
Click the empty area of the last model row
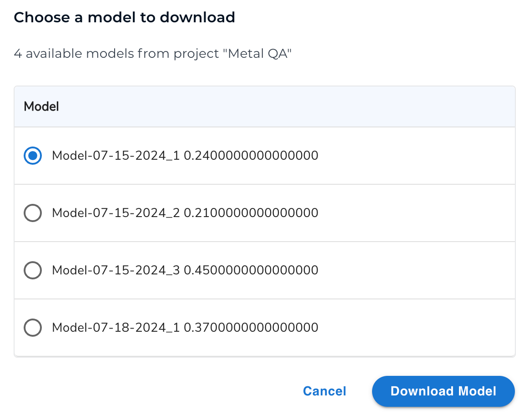(409, 328)
